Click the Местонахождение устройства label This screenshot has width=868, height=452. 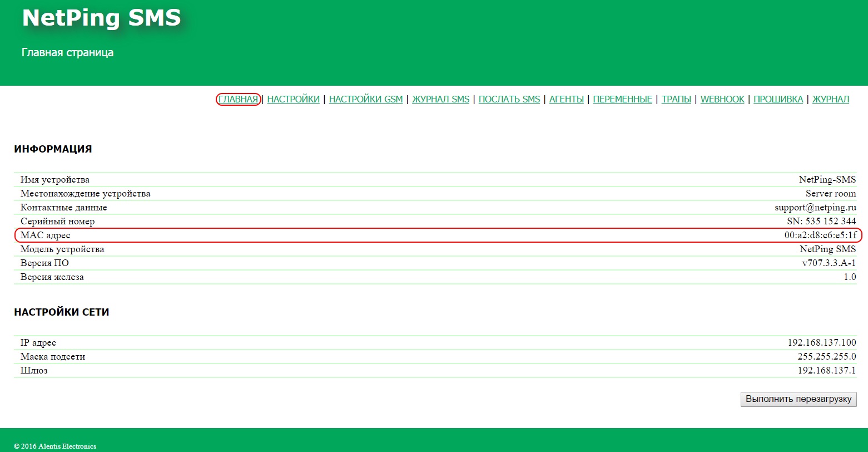point(86,194)
